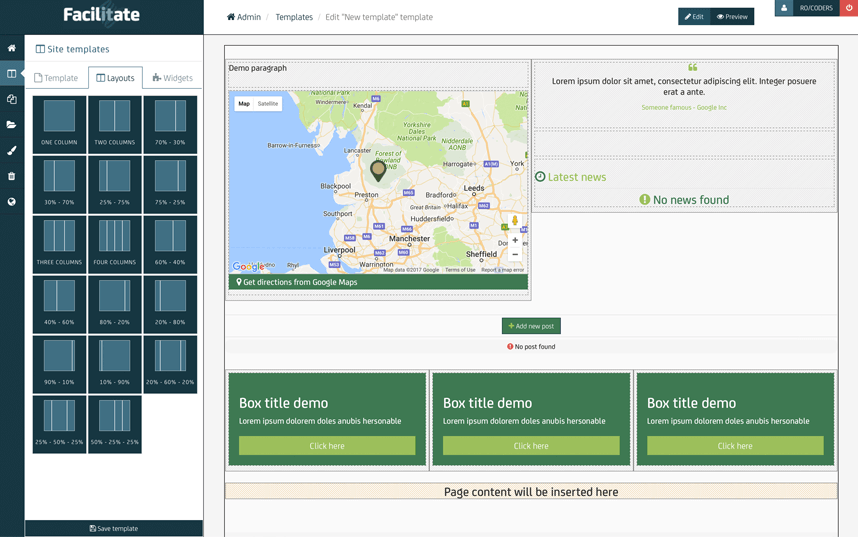Select the paintbrush icon in sidebar
Screen dimensions: 858x537
coord(12,150)
